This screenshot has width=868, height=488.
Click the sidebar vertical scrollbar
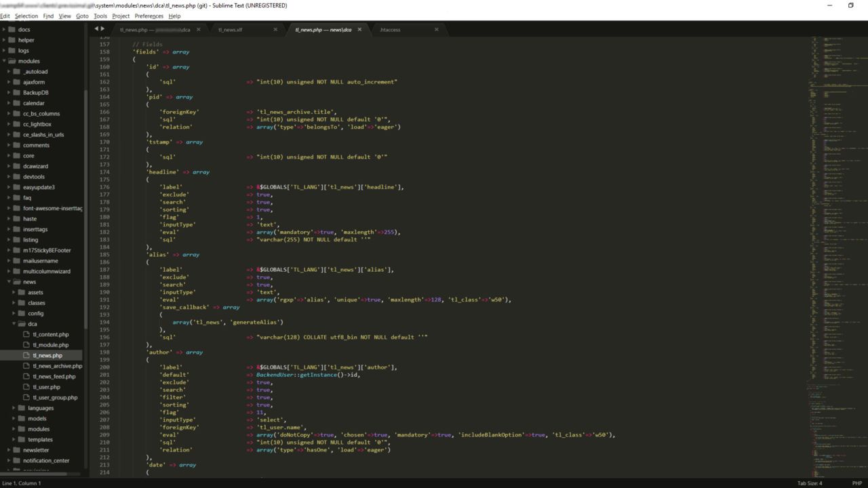(x=85, y=210)
